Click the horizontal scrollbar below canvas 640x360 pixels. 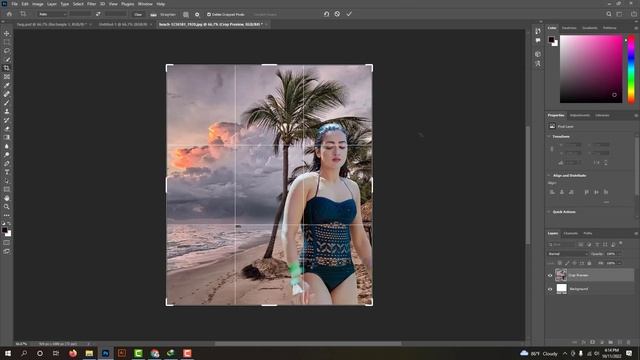(x=308, y=344)
